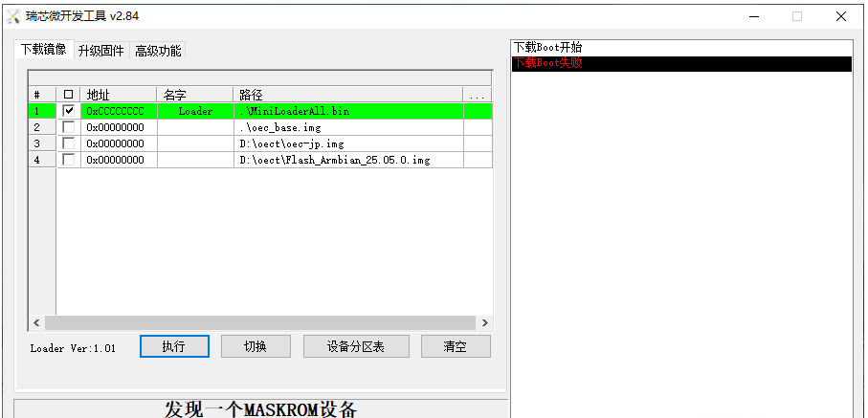Click the '...' browse cell of Flash_Armbian row
Viewport: 868px width, 418px height.
point(478,160)
